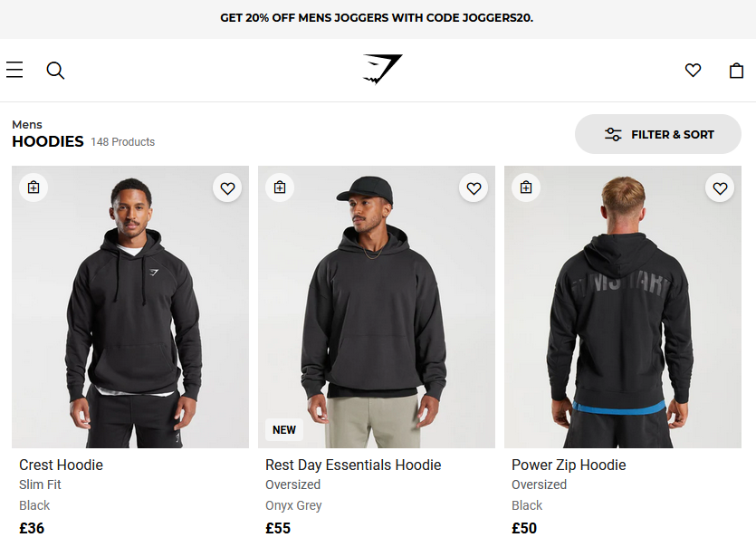Toggle wishlist heart on Power Zip Hoodie
756x547 pixels.
[x=720, y=188]
